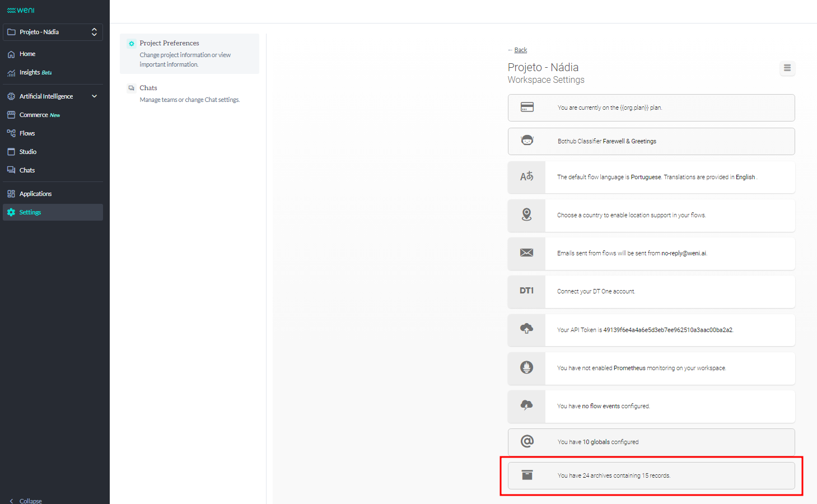Click the location pin country icon
This screenshot has width=817, height=504.
coord(526,215)
